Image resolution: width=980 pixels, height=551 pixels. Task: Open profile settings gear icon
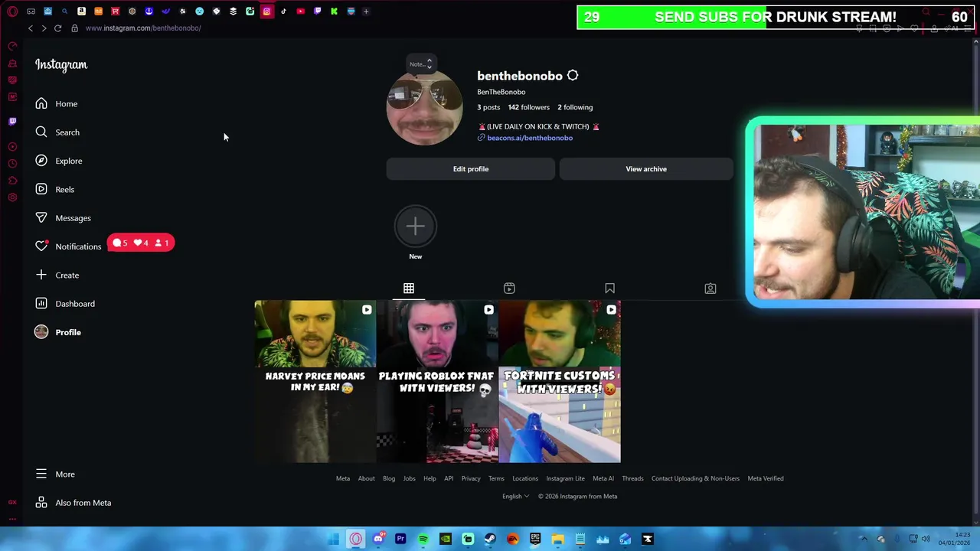tap(573, 76)
